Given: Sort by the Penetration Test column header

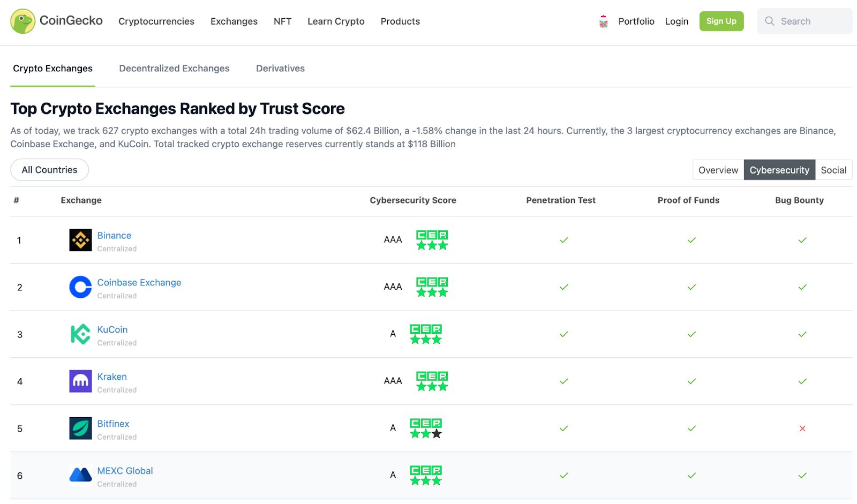Looking at the screenshot, I should (x=561, y=200).
